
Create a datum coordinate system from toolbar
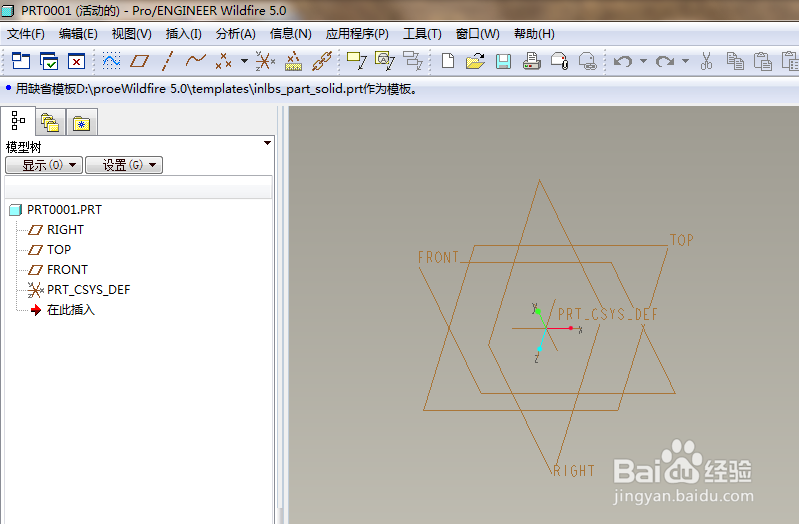click(x=265, y=61)
